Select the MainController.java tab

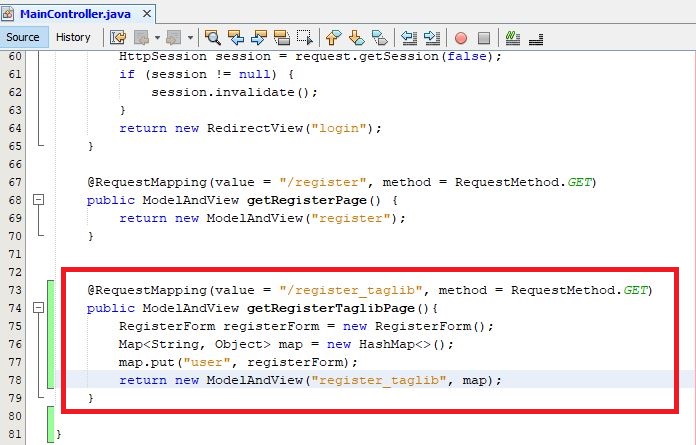75,14
